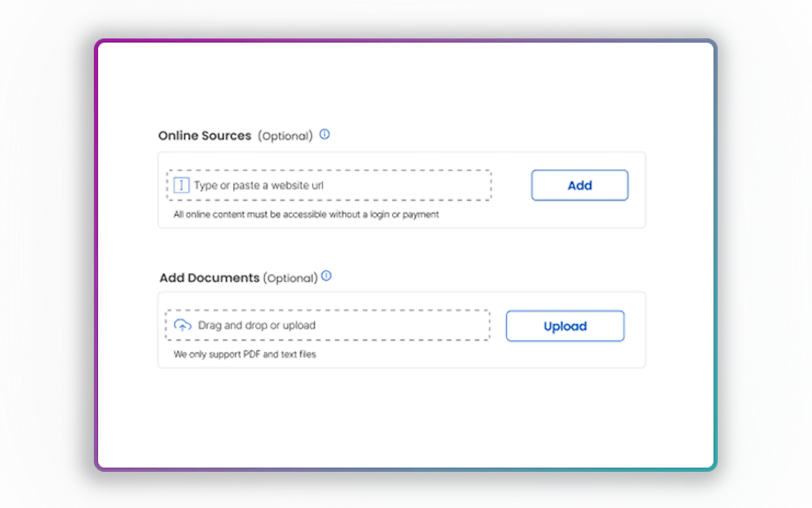This screenshot has width=812, height=508.
Task: Click the word 'payment' in the helper text
Action: [x=420, y=214]
